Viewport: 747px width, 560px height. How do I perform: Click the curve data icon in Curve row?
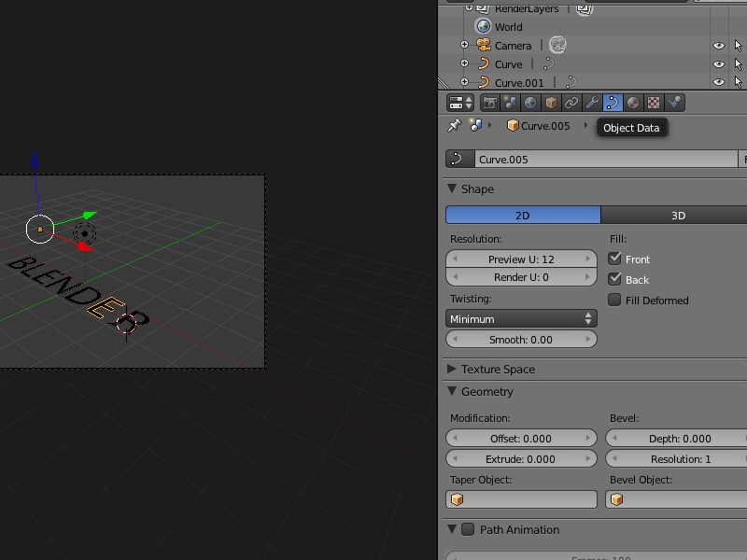coord(549,63)
